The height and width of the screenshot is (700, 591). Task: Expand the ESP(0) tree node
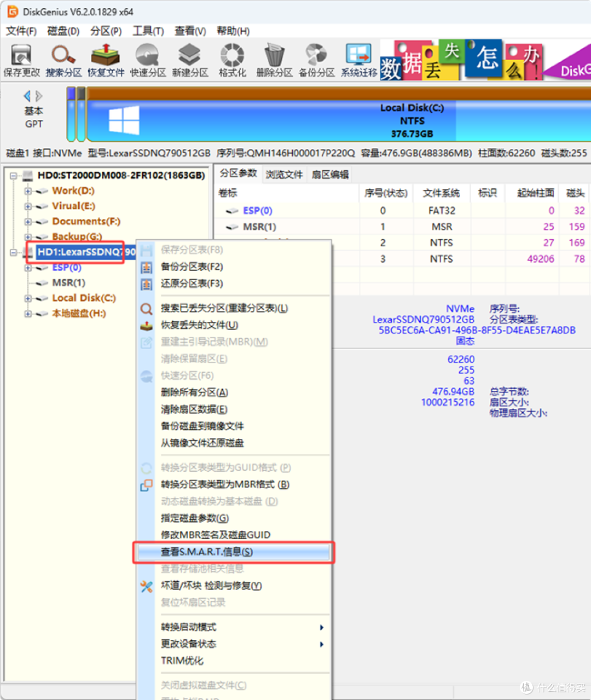27,268
